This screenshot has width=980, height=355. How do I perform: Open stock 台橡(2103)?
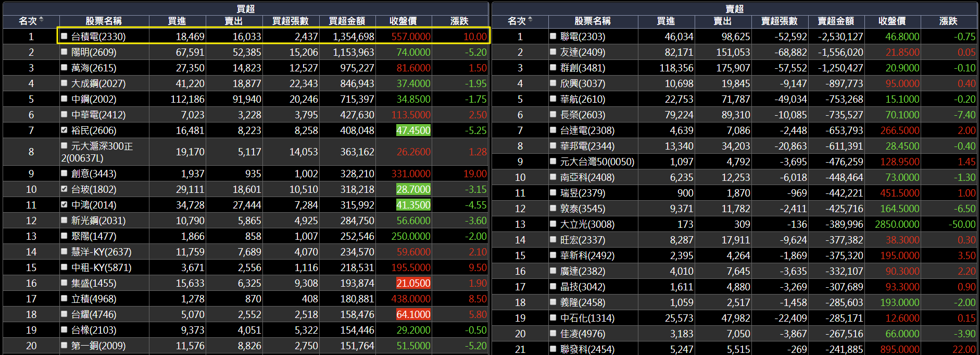point(94,330)
